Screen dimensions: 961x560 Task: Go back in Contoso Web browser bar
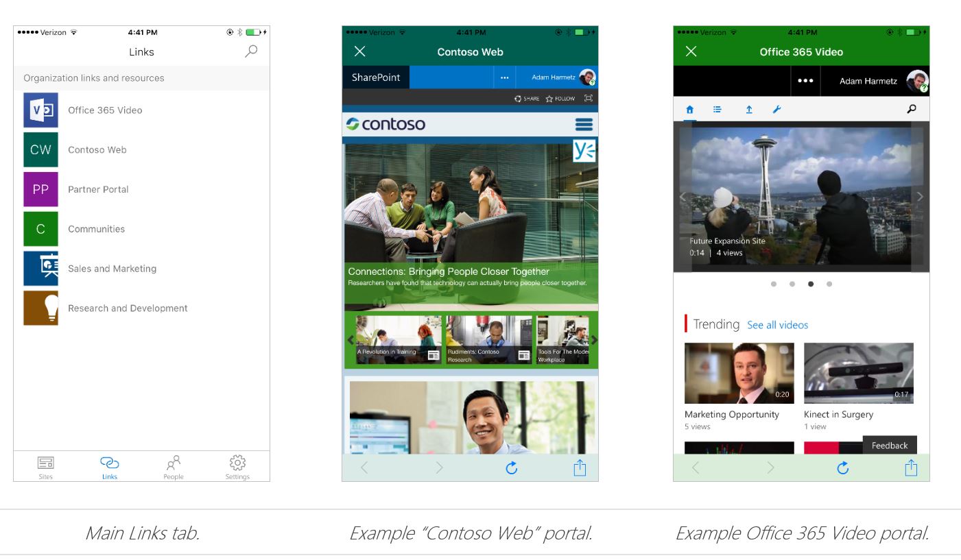[364, 468]
